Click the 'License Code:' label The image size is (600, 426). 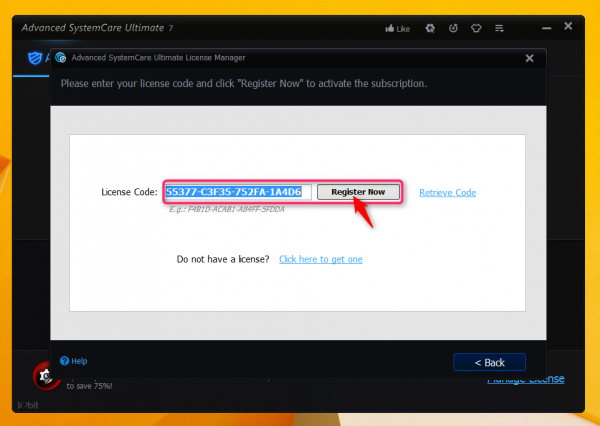point(129,192)
